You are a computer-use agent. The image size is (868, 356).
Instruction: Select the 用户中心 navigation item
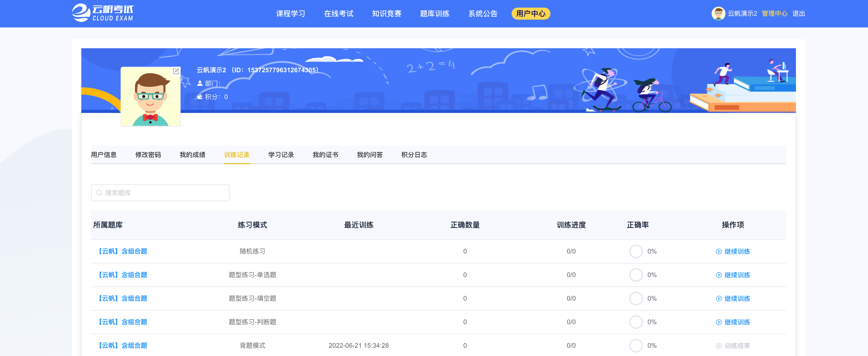pos(531,13)
